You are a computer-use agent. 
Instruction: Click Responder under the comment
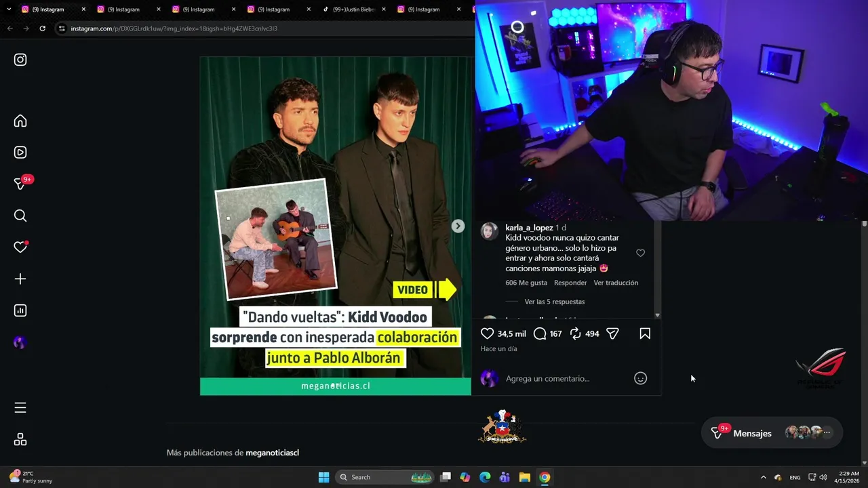click(x=570, y=283)
